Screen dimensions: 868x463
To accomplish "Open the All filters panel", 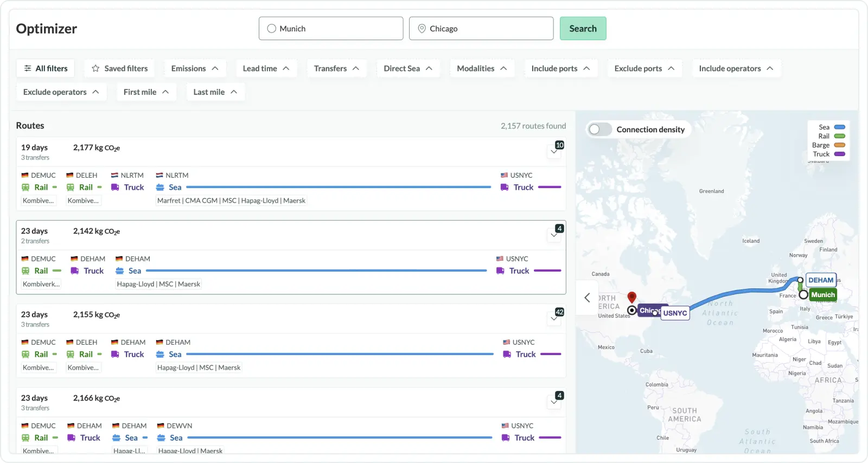I will [46, 68].
